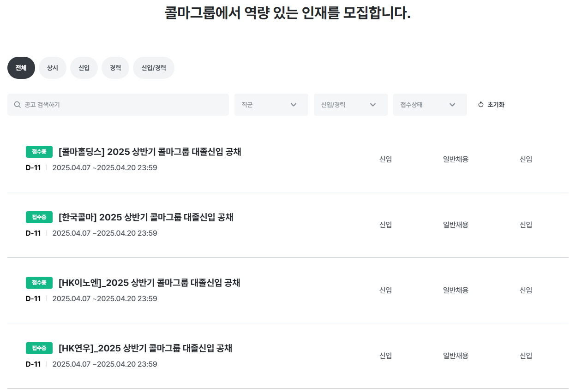Open the 접수상태 application status dropdown
This screenshot has width=576, height=392.
click(430, 105)
